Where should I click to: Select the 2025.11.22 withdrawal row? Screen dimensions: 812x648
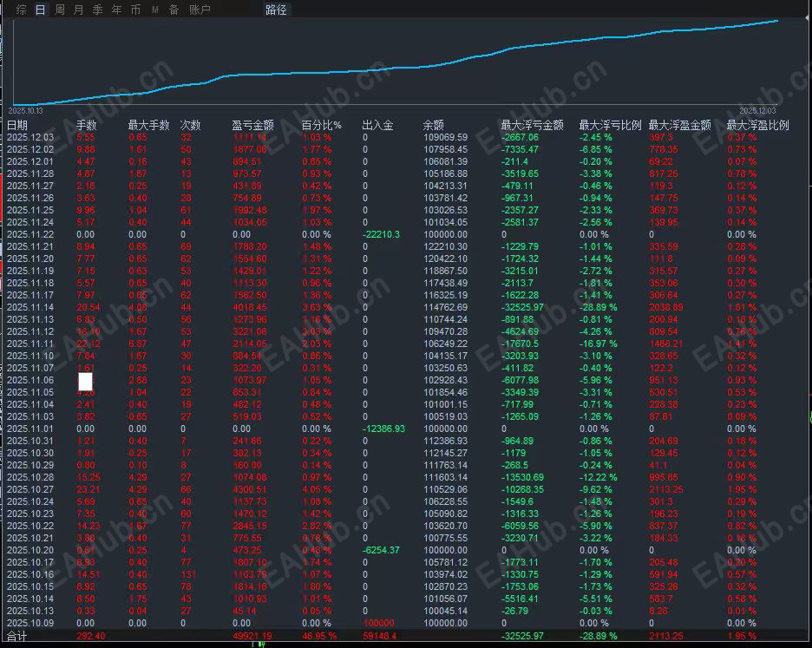[x=404, y=234]
